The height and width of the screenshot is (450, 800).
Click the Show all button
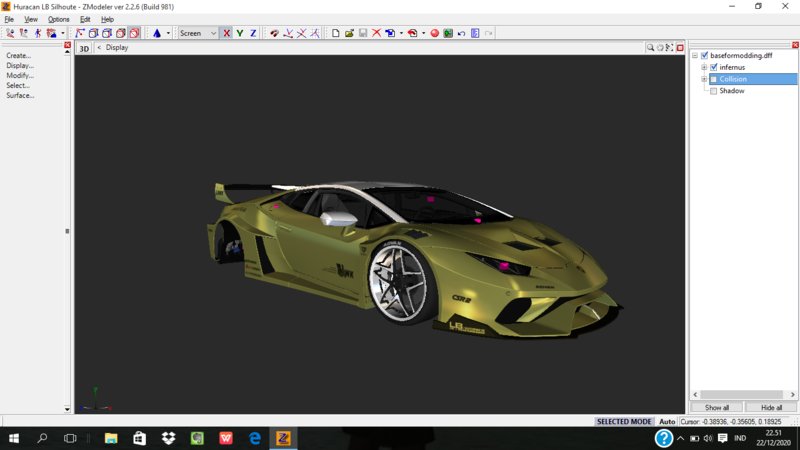point(717,408)
